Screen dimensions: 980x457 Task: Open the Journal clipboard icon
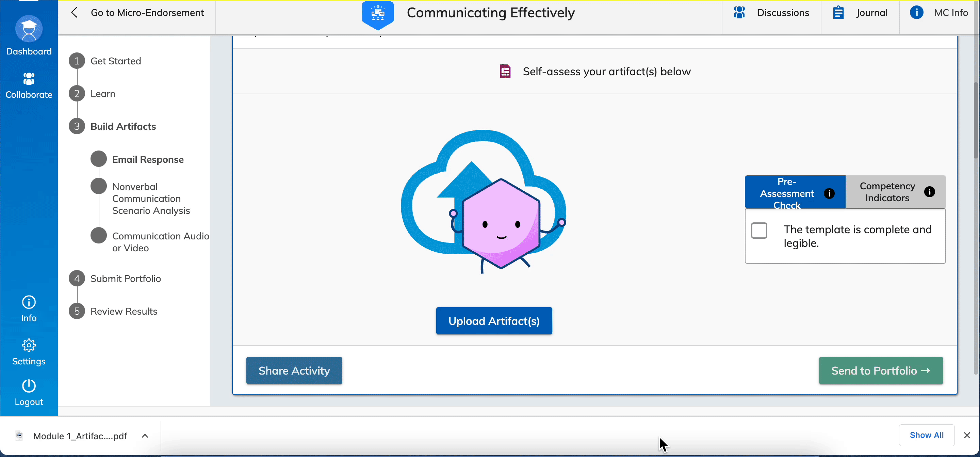(x=838, y=13)
